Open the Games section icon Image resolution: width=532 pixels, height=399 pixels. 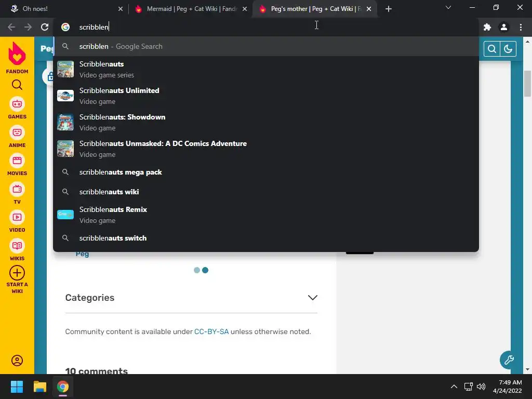pos(17,104)
